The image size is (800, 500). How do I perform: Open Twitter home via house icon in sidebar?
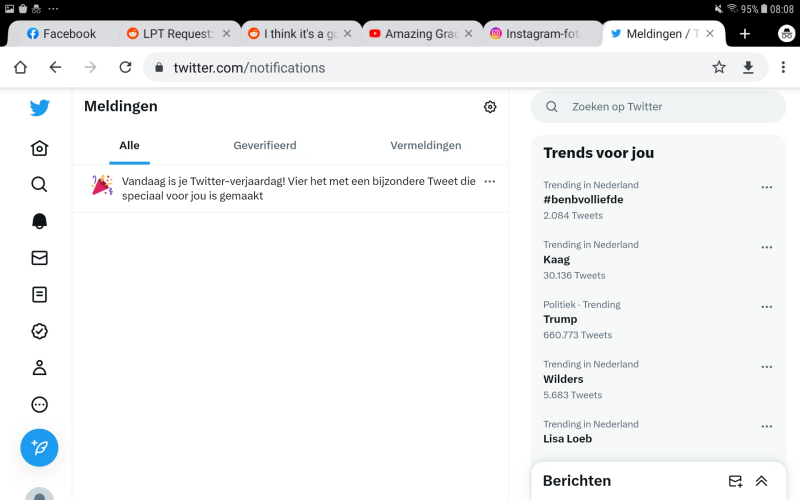[x=39, y=148]
